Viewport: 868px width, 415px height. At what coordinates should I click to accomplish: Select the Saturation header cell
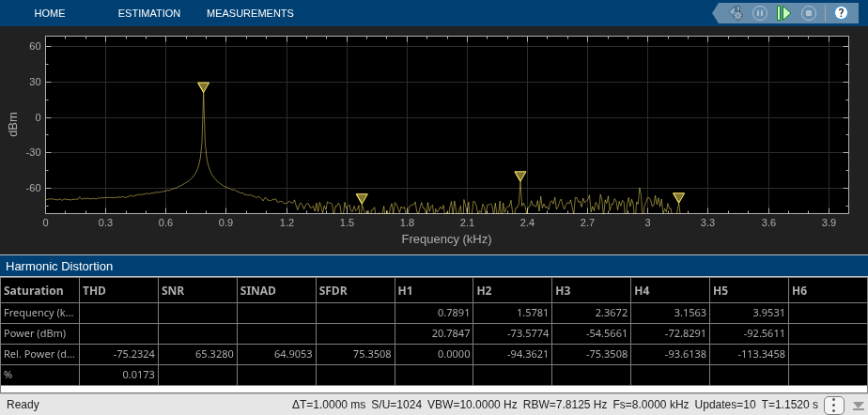(39, 290)
